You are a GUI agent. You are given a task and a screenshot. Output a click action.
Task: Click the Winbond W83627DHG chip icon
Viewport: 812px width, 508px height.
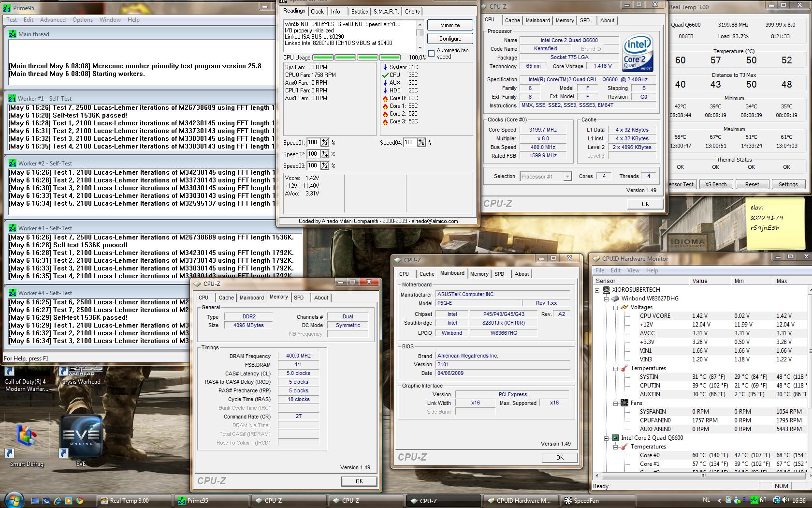615,299
